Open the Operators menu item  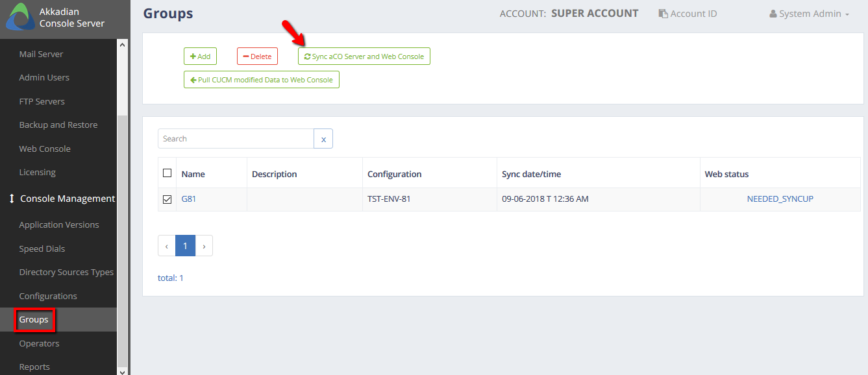tap(39, 343)
